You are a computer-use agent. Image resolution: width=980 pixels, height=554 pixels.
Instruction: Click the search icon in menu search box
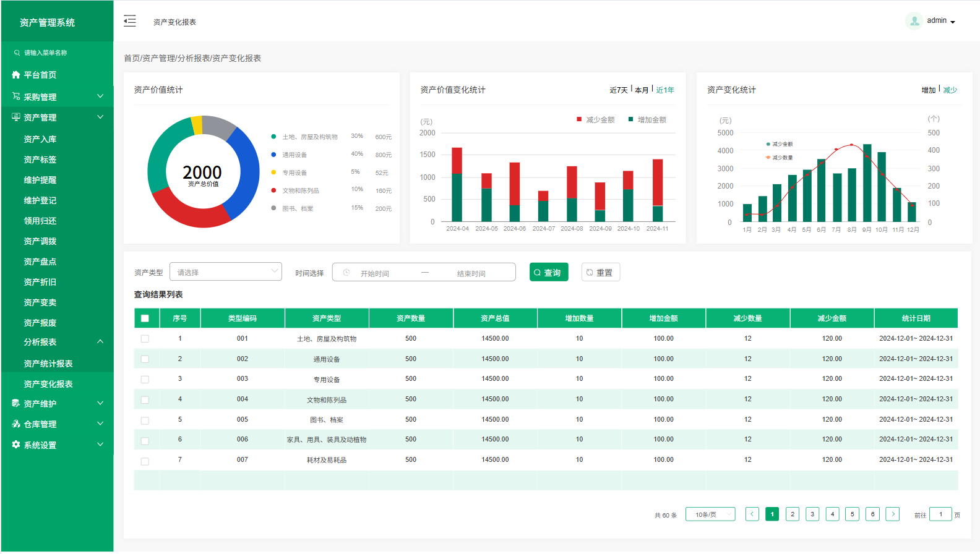click(x=17, y=53)
